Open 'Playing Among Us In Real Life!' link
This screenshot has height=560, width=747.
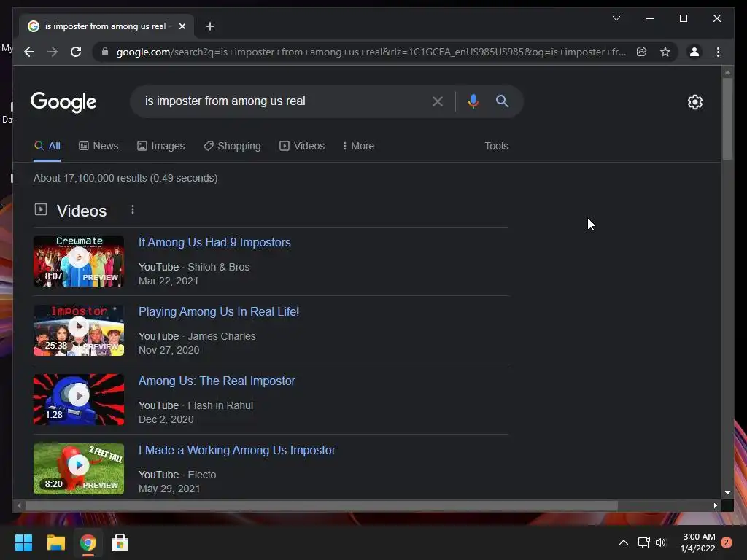219,312
